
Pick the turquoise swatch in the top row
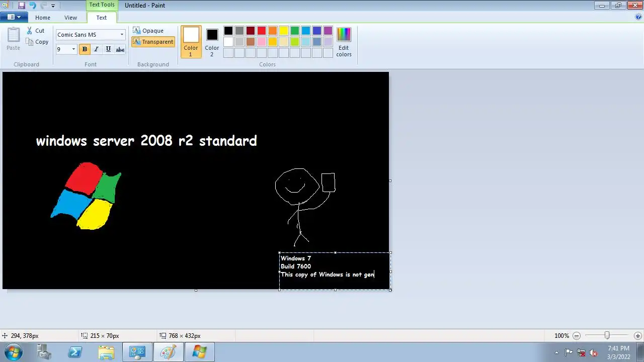point(306,31)
